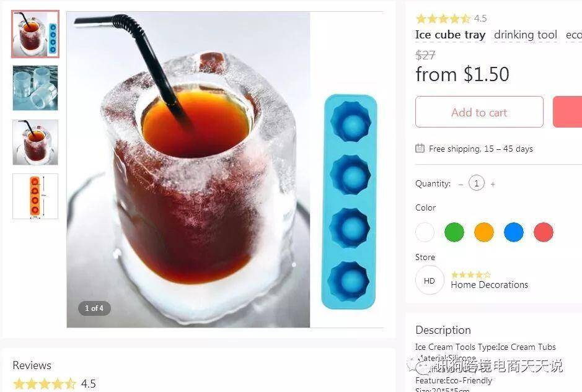Open the drinking tool tag link
The width and height of the screenshot is (582, 392).
point(526,35)
